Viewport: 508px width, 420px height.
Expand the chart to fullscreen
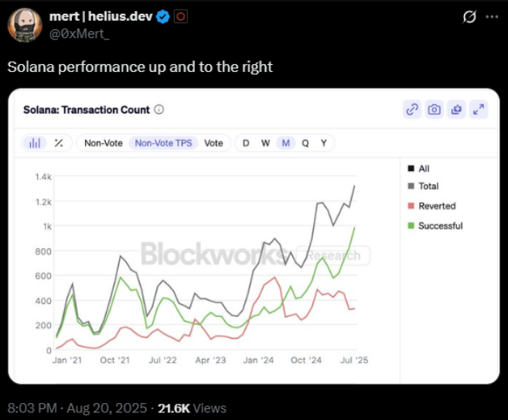479,110
